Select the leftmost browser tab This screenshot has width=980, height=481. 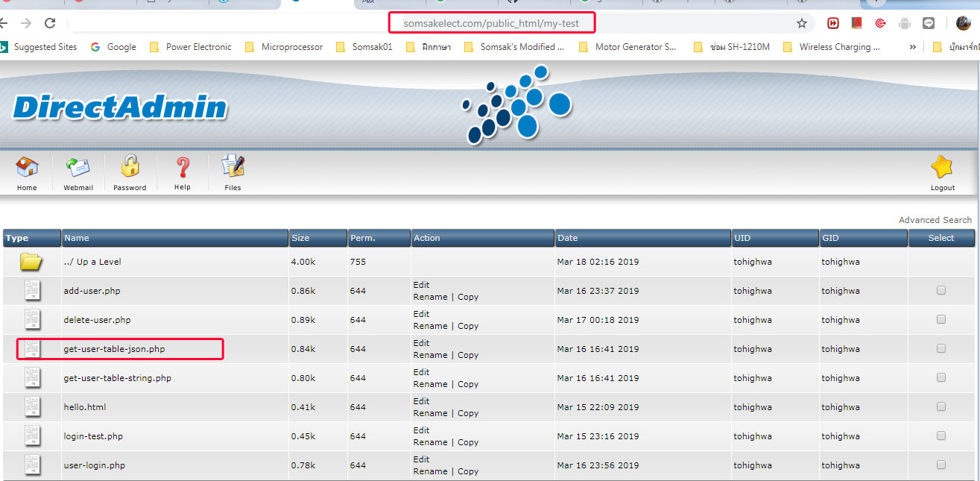point(30,4)
